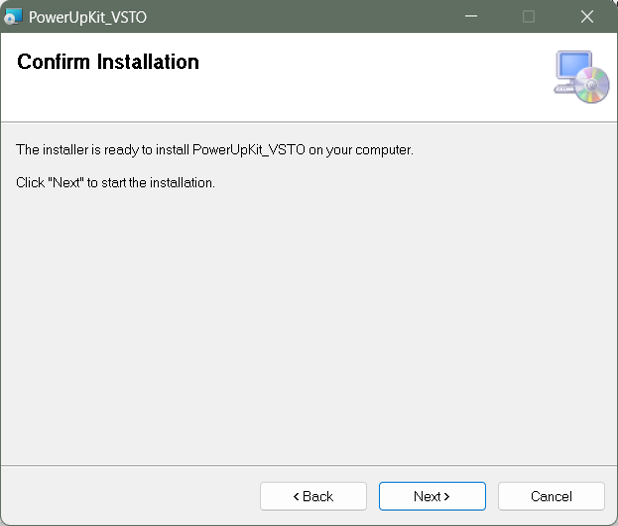Click the CD disc in banner graphic

point(593,87)
